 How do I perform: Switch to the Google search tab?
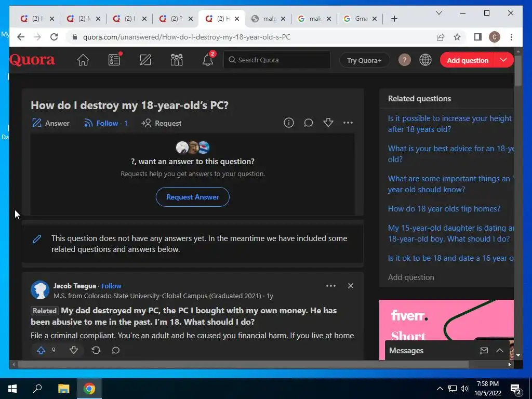coord(314,19)
